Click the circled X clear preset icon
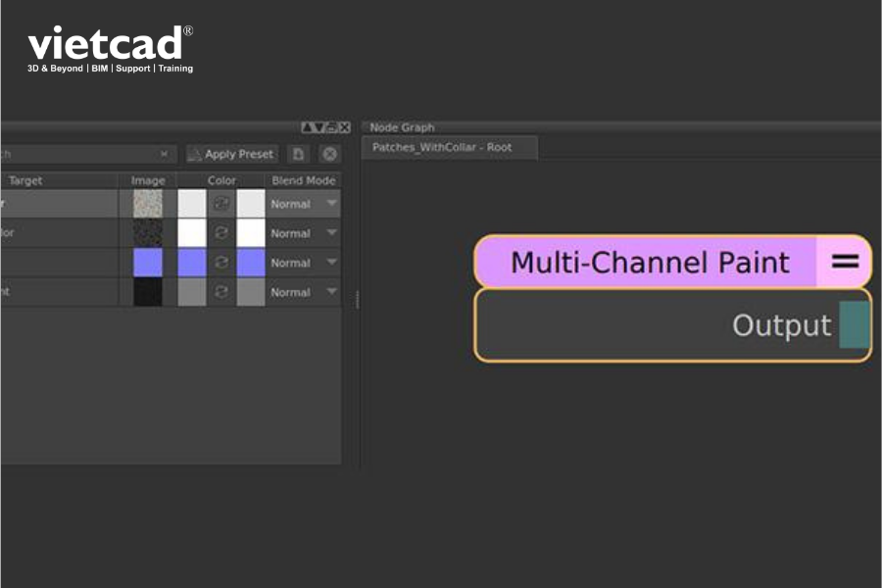The image size is (882, 588). (x=329, y=154)
